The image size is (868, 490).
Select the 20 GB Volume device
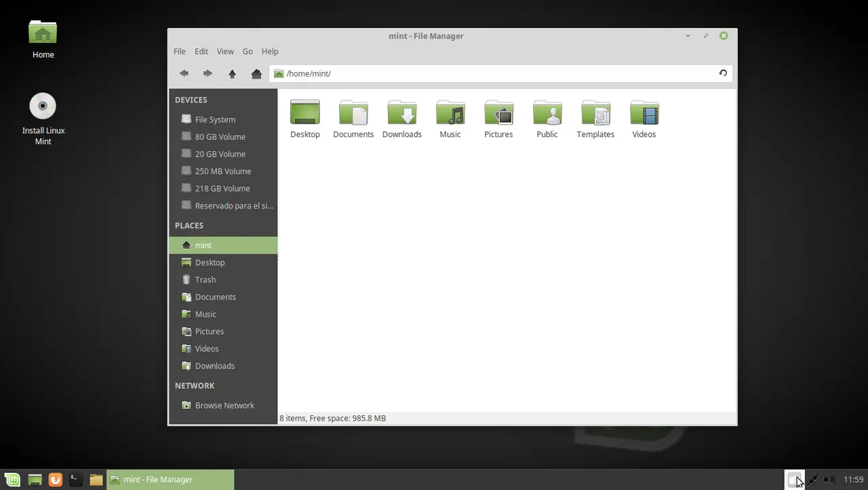[223, 154]
